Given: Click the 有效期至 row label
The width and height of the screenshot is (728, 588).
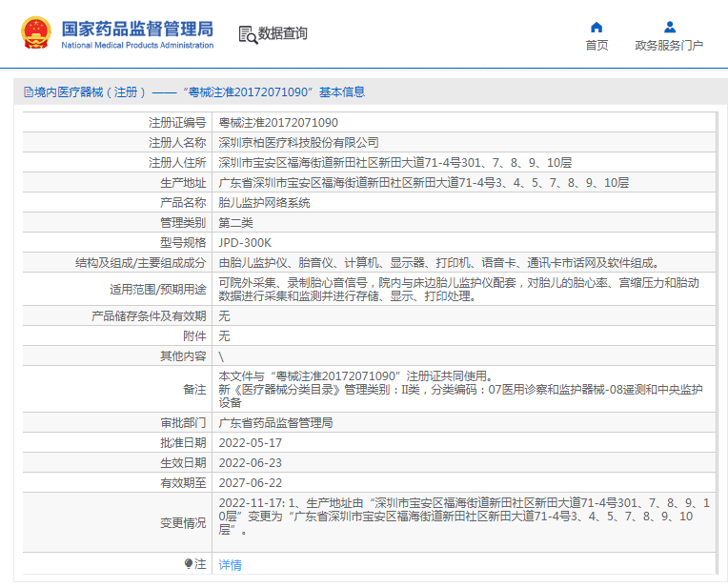Looking at the screenshot, I should coord(183,482).
